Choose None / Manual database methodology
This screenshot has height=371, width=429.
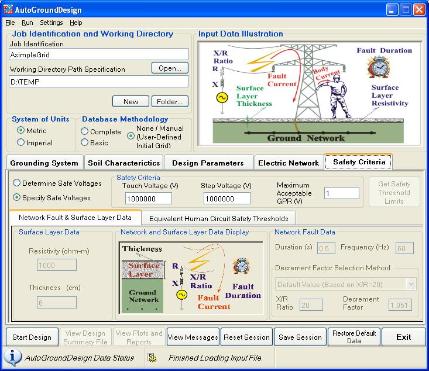131,136
